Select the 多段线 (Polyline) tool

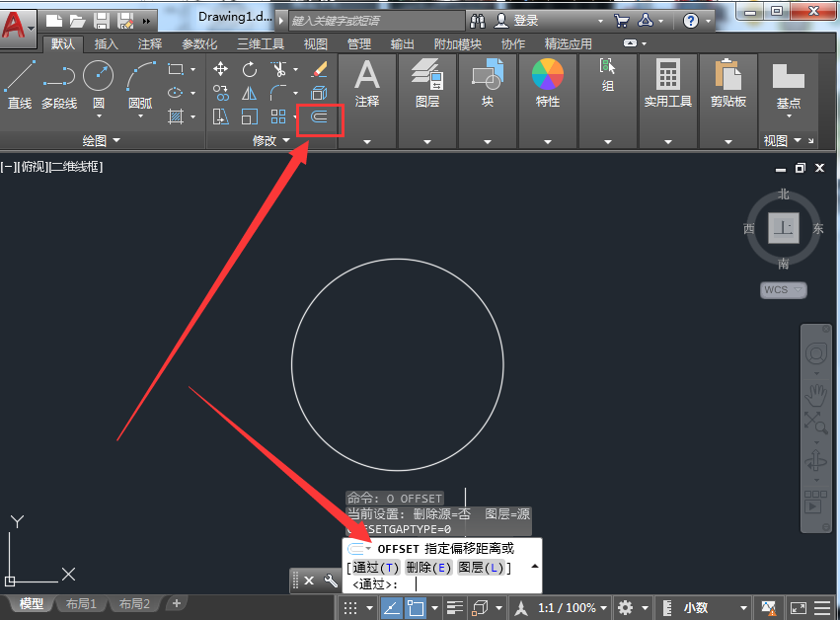click(59, 85)
